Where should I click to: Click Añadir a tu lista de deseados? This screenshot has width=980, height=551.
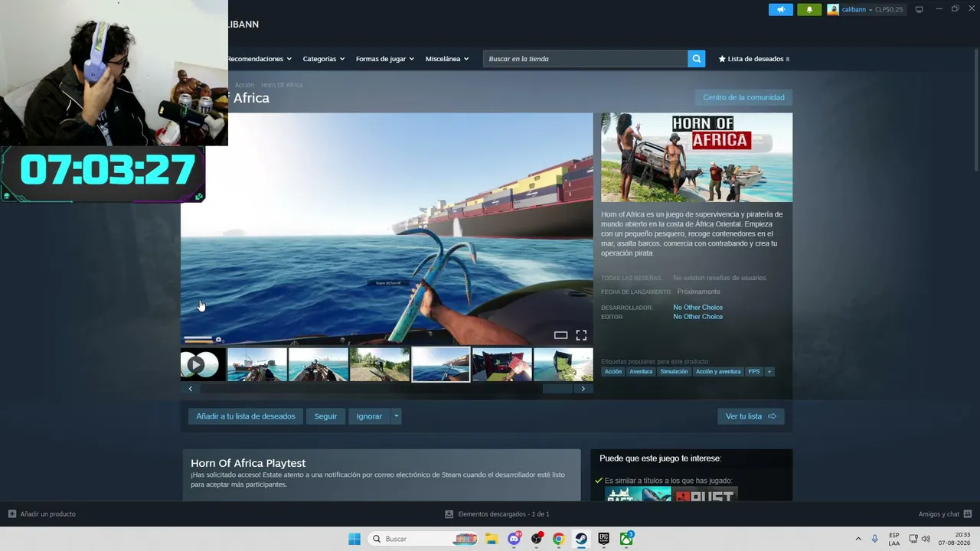tap(245, 416)
